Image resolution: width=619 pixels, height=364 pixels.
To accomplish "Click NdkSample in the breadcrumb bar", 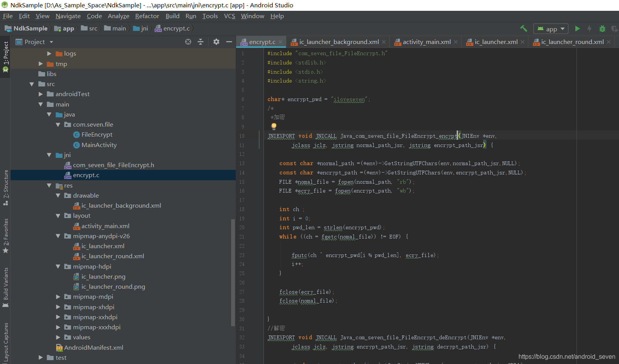I will coord(26,28).
